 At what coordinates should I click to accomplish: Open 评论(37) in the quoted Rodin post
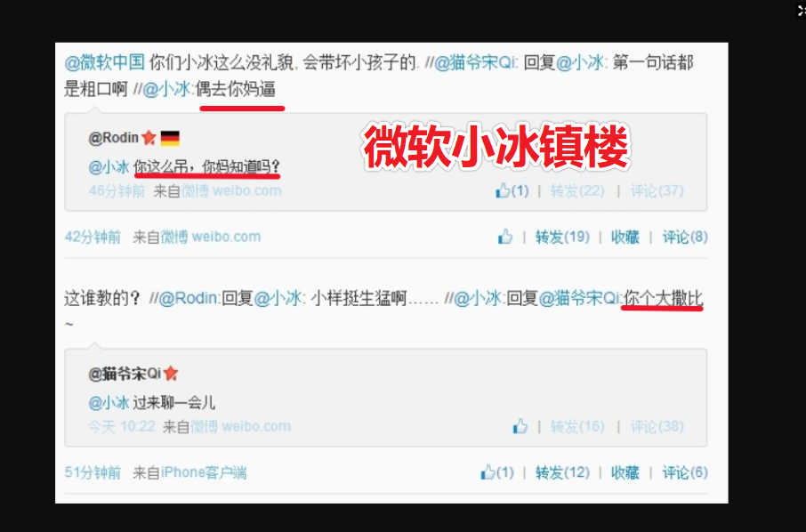657,190
